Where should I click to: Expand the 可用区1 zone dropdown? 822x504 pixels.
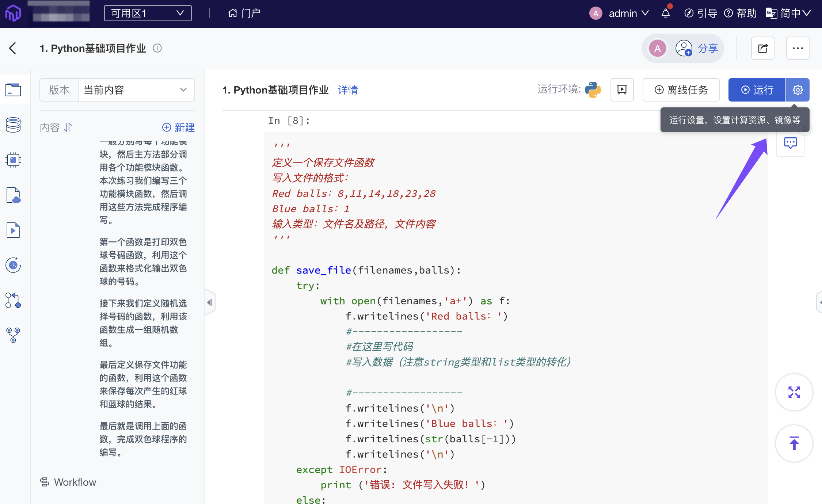click(x=148, y=14)
